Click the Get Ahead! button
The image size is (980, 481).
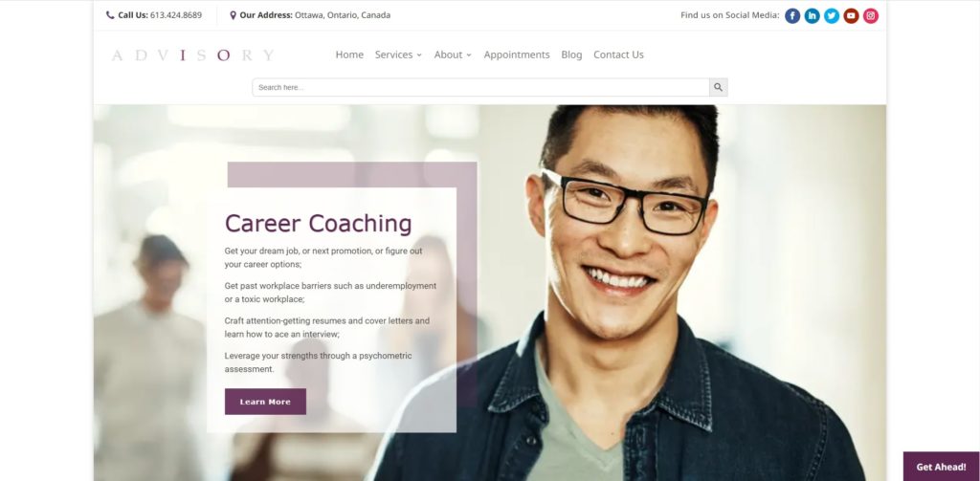[942, 467]
